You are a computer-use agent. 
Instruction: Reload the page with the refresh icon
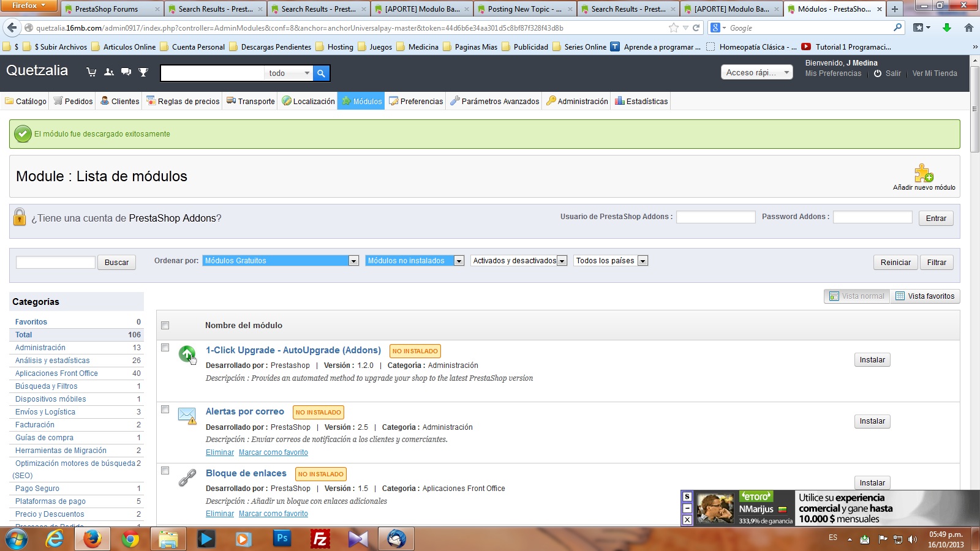tap(696, 28)
